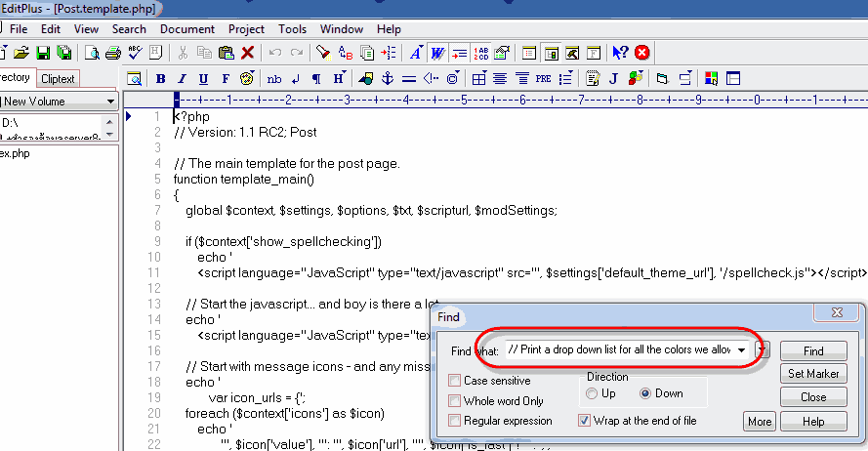Open the Edit menu

tap(51, 29)
